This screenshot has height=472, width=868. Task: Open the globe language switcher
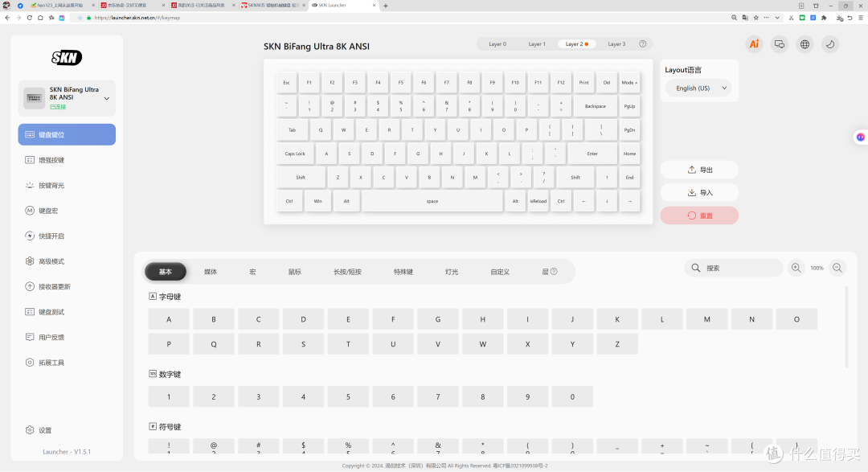pos(805,44)
